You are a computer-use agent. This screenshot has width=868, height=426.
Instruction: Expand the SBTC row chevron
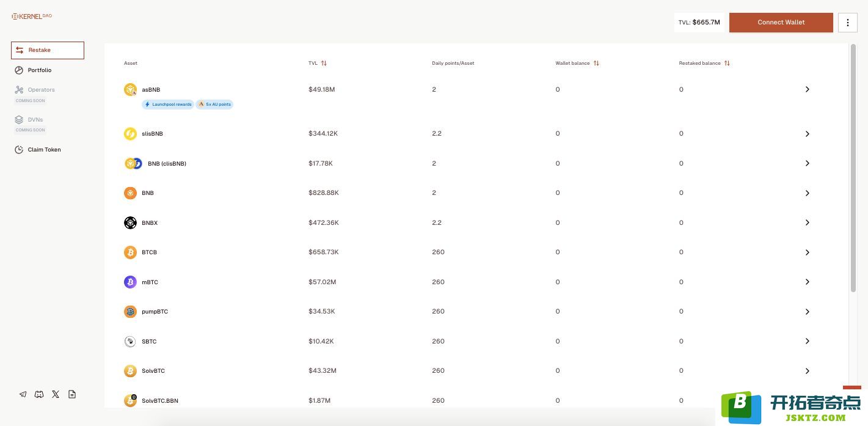(x=807, y=341)
